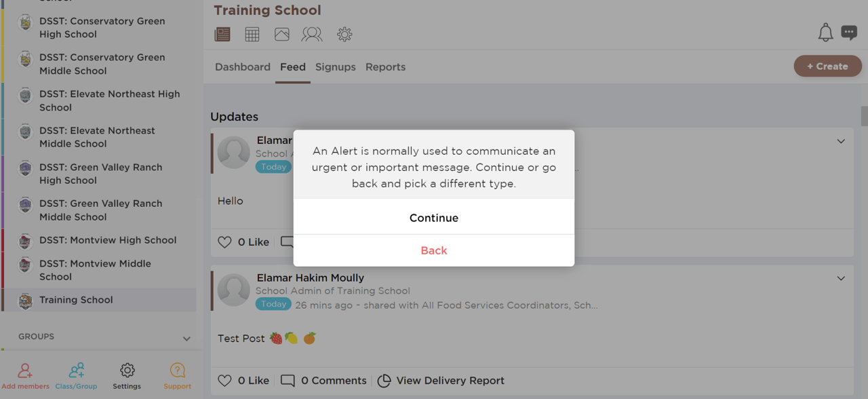Switch to the Reports tab
Viewport: 868px width, 399px height.
[x=385, y=67]
